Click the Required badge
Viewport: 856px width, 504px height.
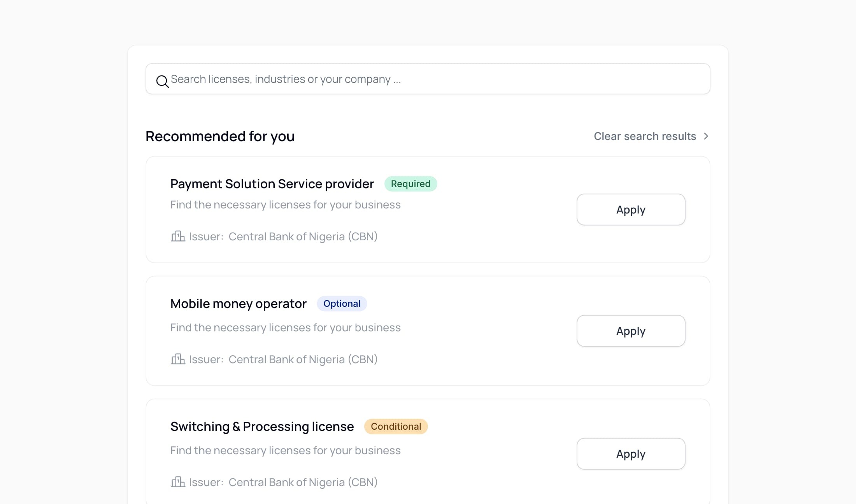(410, 184)
